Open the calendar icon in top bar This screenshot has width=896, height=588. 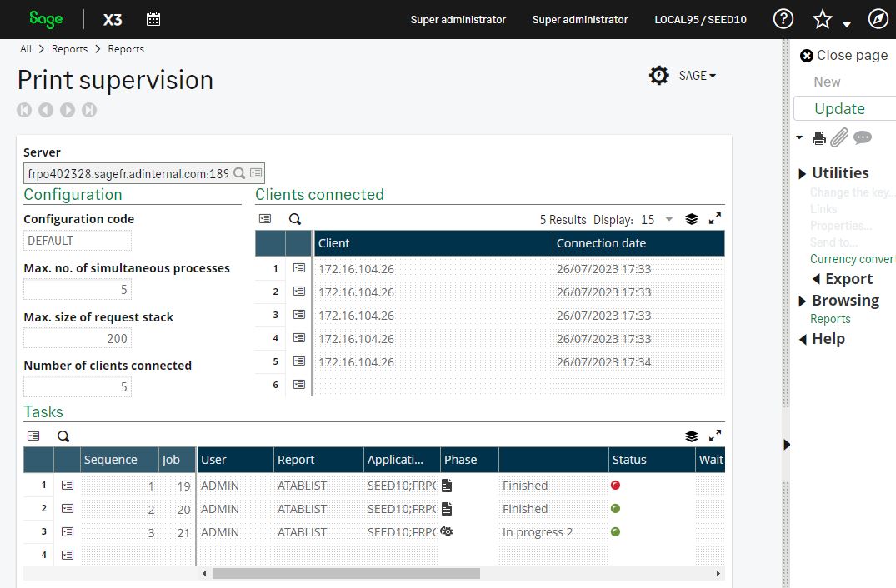tap(153, 19)
